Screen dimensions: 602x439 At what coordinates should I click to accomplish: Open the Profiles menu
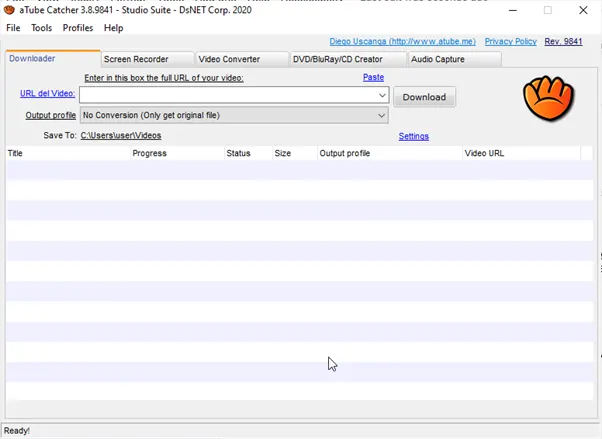(x=78, y=28)
